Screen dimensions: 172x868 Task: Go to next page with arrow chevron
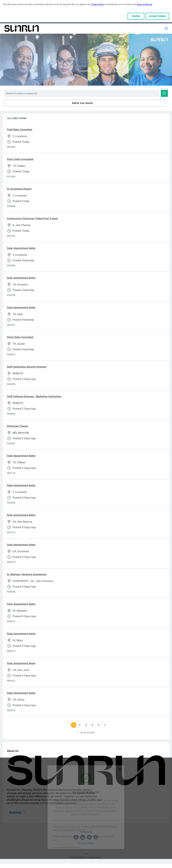click(105, 725)
